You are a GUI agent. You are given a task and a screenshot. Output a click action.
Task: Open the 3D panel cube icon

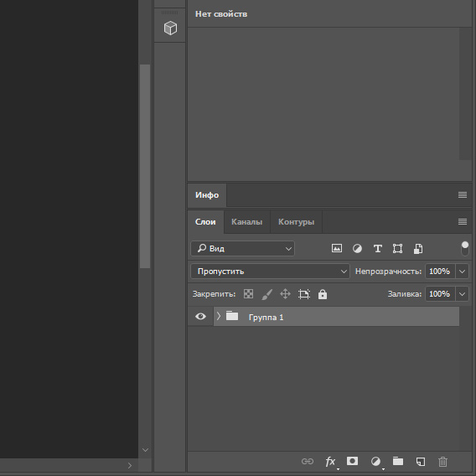click(170, 28)
